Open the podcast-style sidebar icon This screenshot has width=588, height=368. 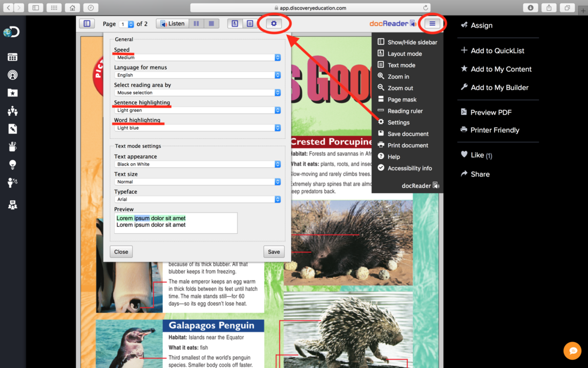coord(12,75)
